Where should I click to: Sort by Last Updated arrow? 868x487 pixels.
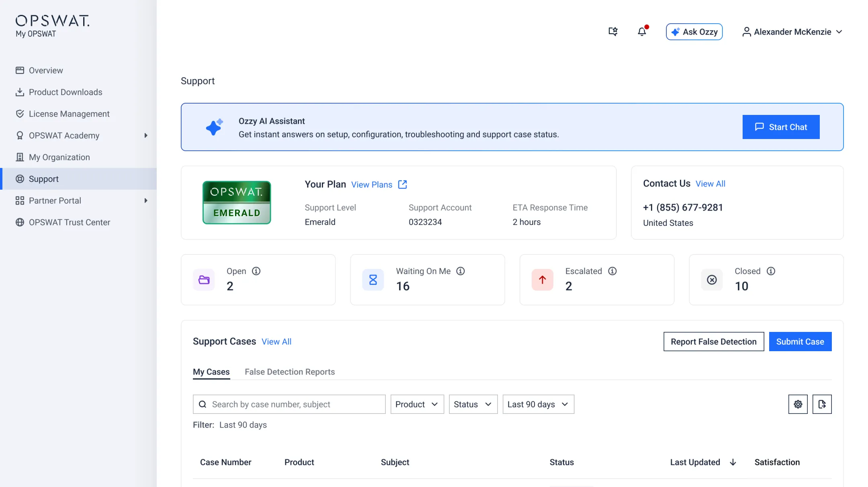click(733, 462)
